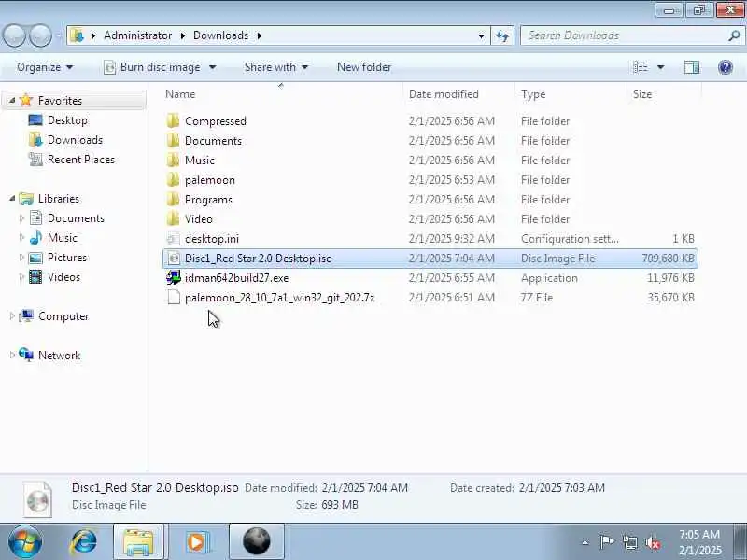The height and width of the screenshot is (560, 747).
Task: Select the Documents folder in file list
Action: 430,141
